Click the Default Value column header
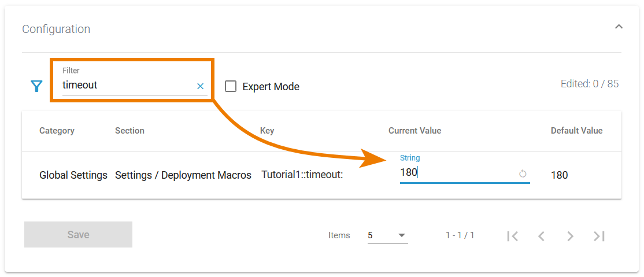 coord(576,131)
